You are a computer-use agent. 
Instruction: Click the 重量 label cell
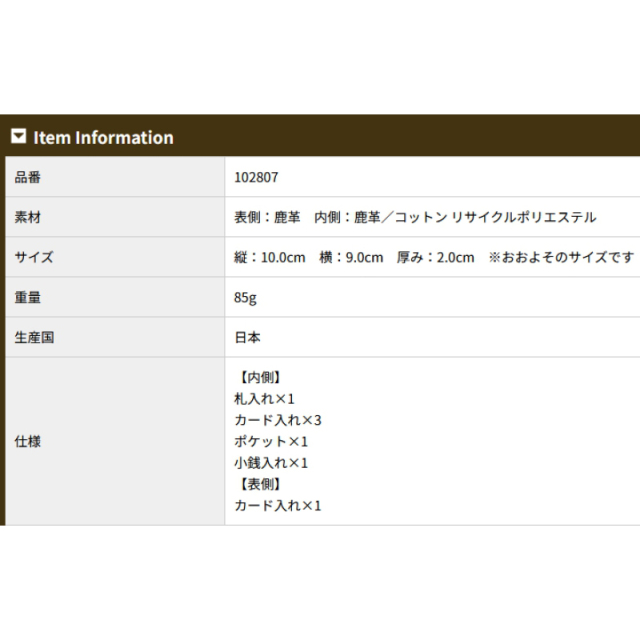point(115,297)
